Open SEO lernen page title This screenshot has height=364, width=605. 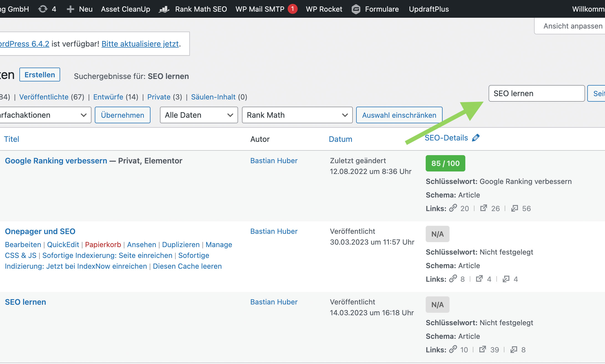click(25, 302)
